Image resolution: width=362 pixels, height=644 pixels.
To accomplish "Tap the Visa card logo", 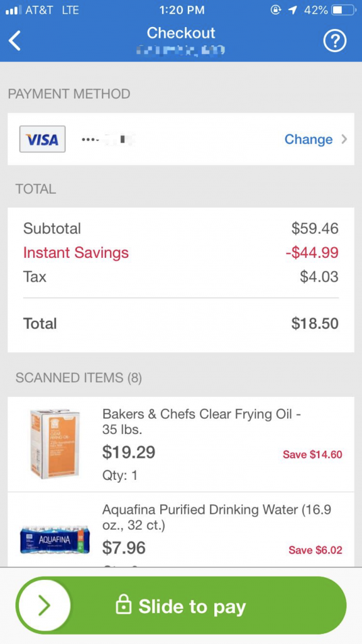I will click(42, 139).
